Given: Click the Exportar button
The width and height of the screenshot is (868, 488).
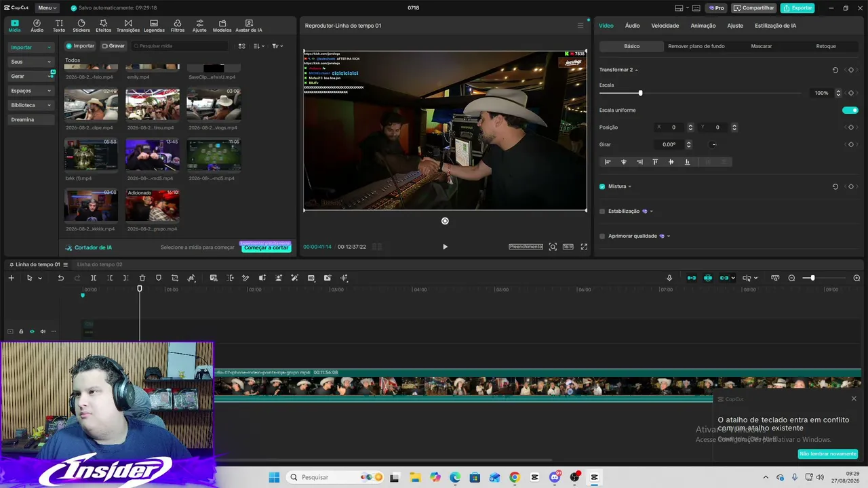Looking at the screenshot, I should pos(797,8).
